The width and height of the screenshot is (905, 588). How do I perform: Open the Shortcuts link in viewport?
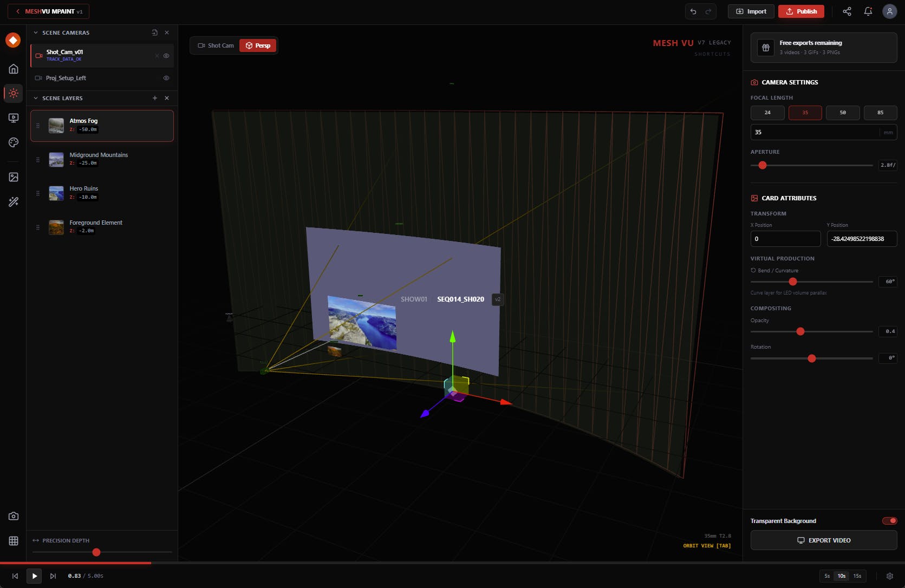coord(712,54)
